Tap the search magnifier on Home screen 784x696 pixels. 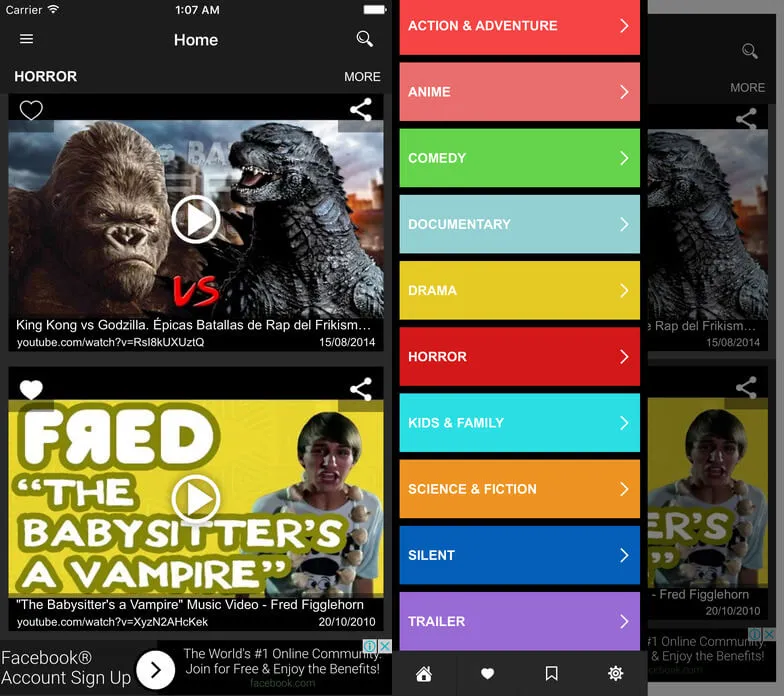point(364,38)
